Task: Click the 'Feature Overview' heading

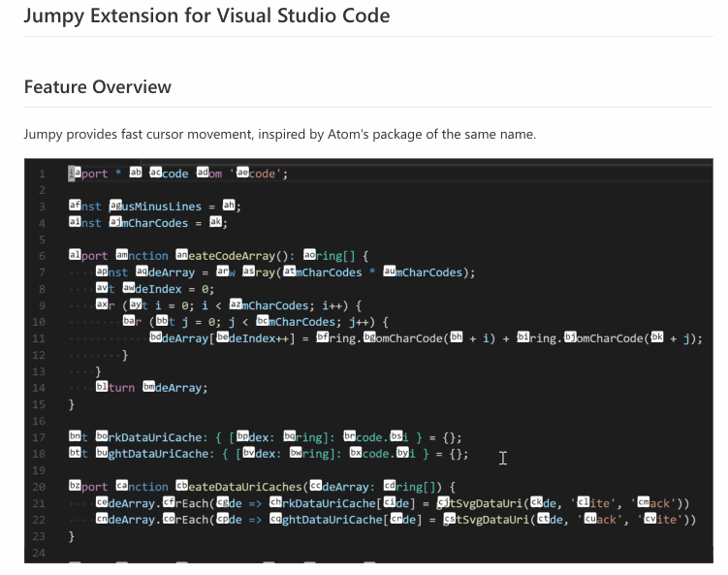Action: point(97,87)
